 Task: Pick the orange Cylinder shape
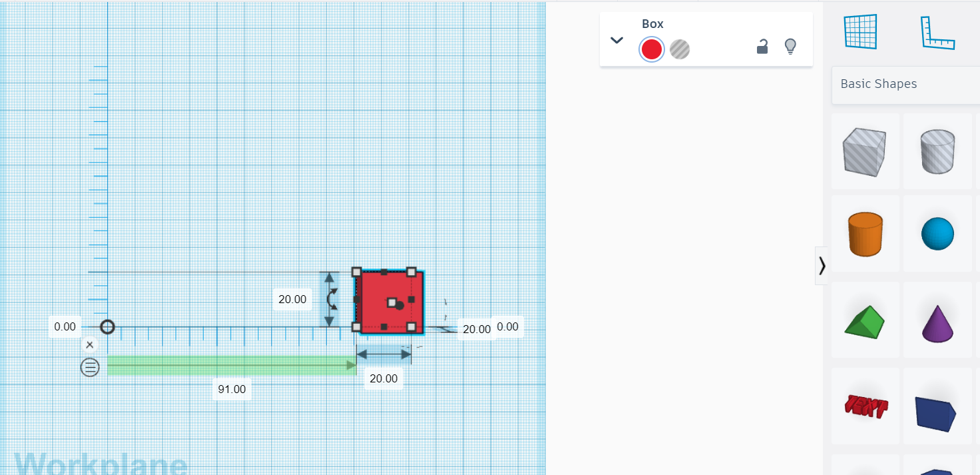(865, 235)
